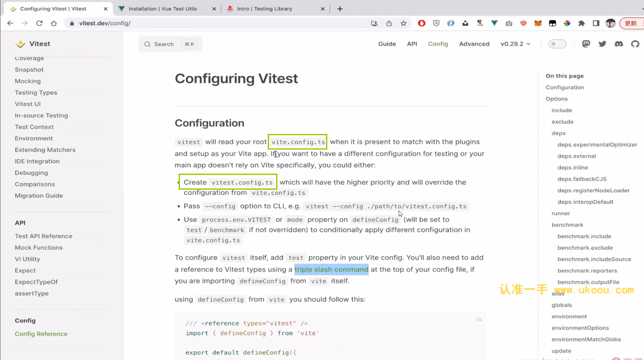644x360 pixels.
Task: Click the red update button in toolbar
Action: click(x=632, y=23)
